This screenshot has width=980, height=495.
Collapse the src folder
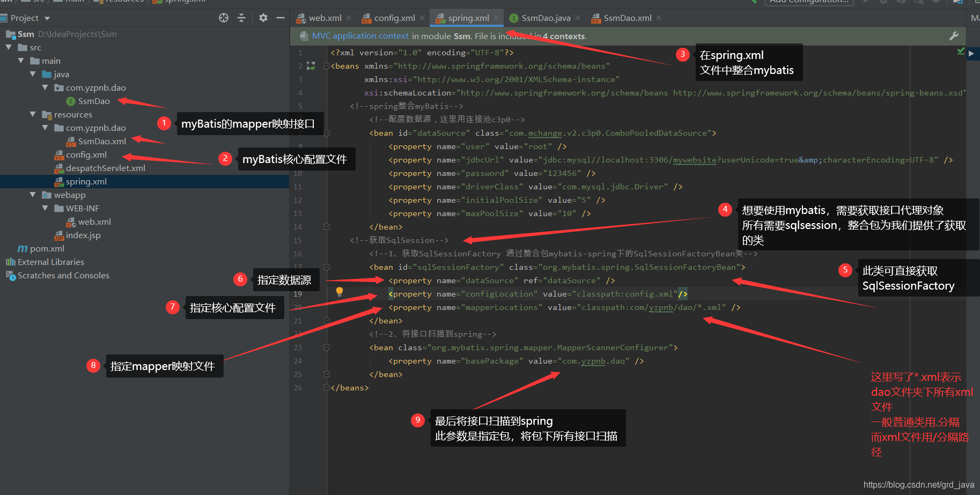[x=9, y=47]
